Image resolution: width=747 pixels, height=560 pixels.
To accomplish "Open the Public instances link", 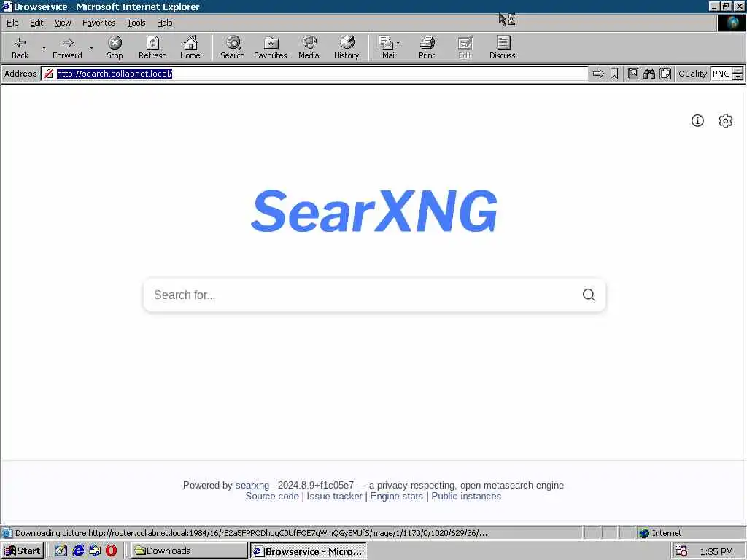I will [466, 496].
